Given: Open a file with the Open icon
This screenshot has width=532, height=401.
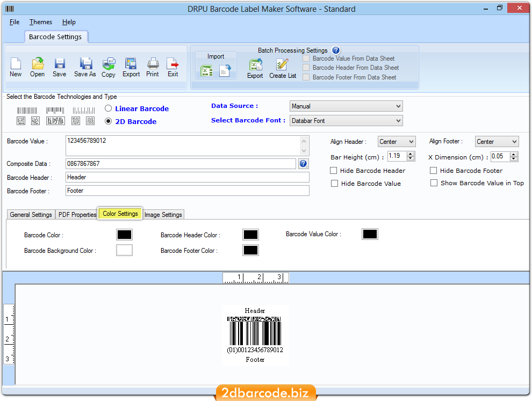Looking at the screenshot, I should coord(37,67).
